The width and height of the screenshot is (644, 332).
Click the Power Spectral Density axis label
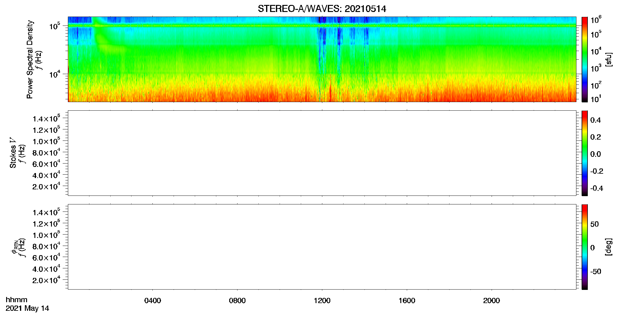coord(30,59)
